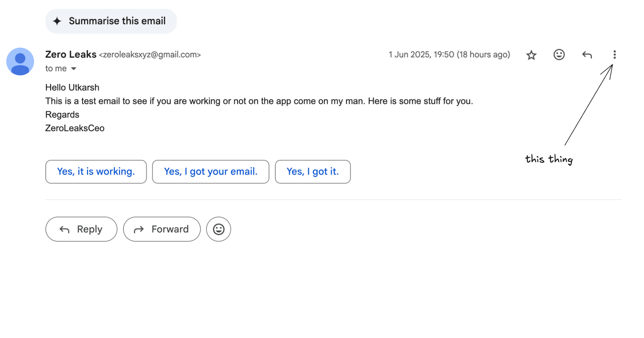The height and width of the screenshot is (338, 644).
Task: Select smart reply "Yes, I got your email."
Action: 210,172
